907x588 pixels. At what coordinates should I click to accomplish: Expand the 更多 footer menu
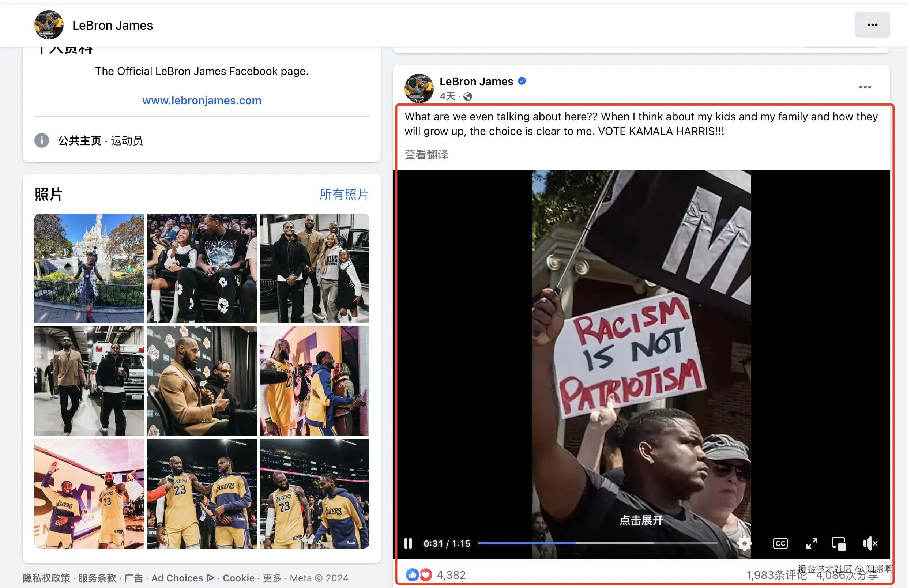(272, 578)
